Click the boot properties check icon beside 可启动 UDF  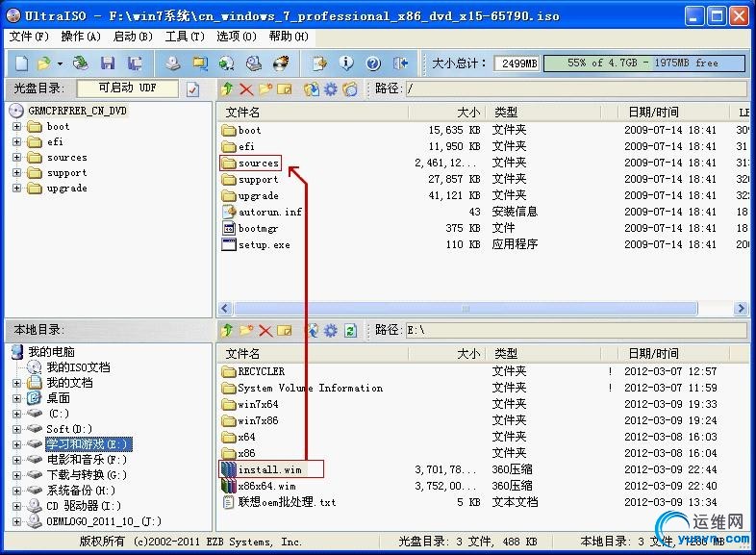(x=193, y=88)
